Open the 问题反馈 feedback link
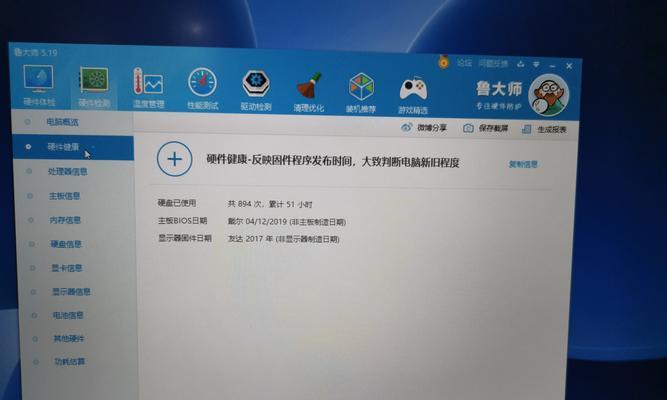 (493, 64)
